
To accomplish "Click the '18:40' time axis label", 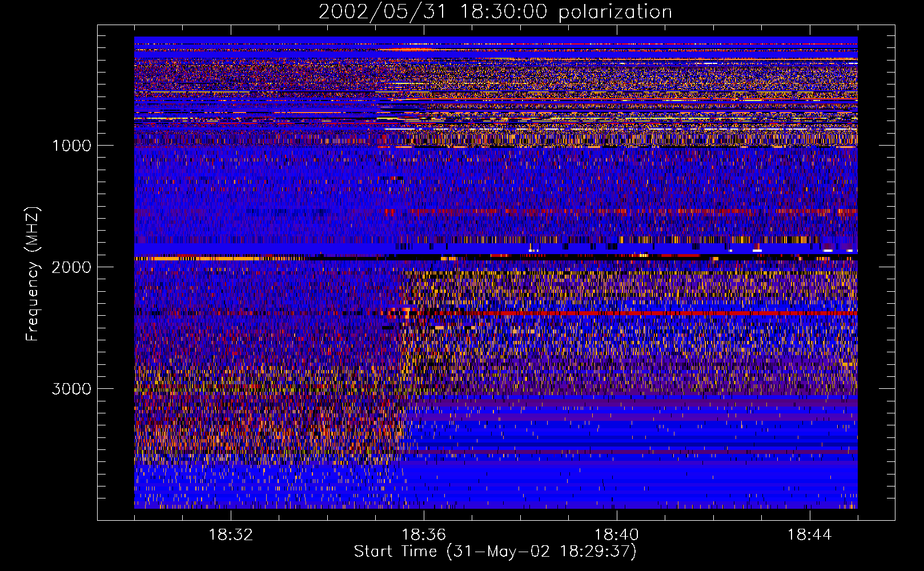I will [x=617, y=535].
